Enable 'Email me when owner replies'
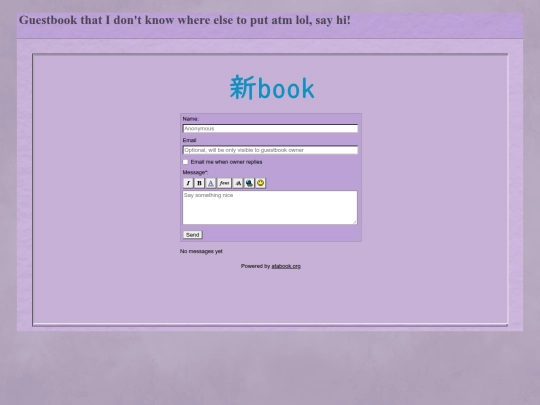Viewport: 540px width, 405px height. pos(186,162)
